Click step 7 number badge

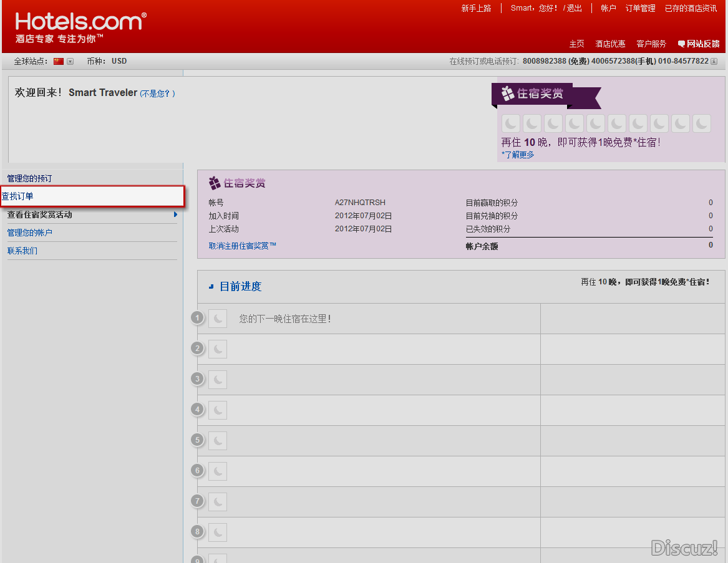tap(197, 501)
